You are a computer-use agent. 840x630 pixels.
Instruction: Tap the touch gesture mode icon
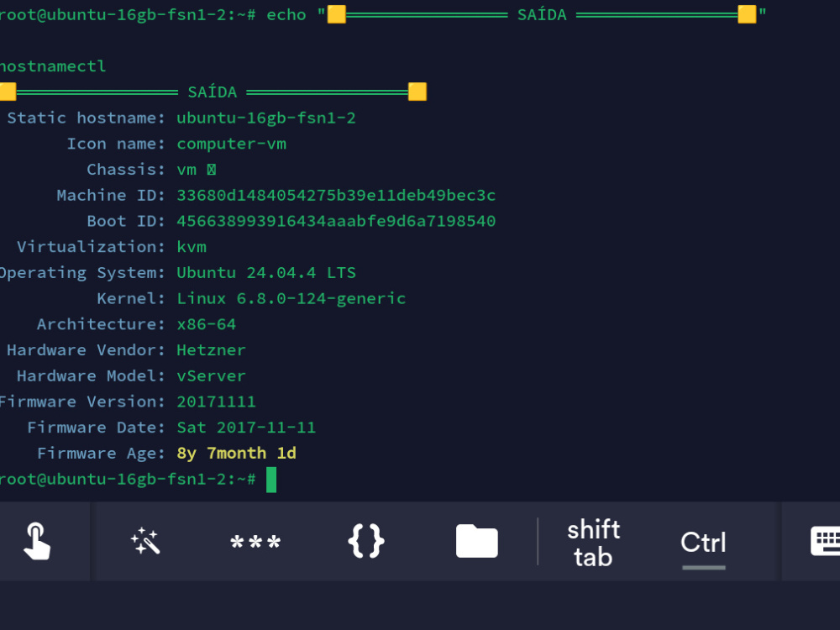point(37,541)
